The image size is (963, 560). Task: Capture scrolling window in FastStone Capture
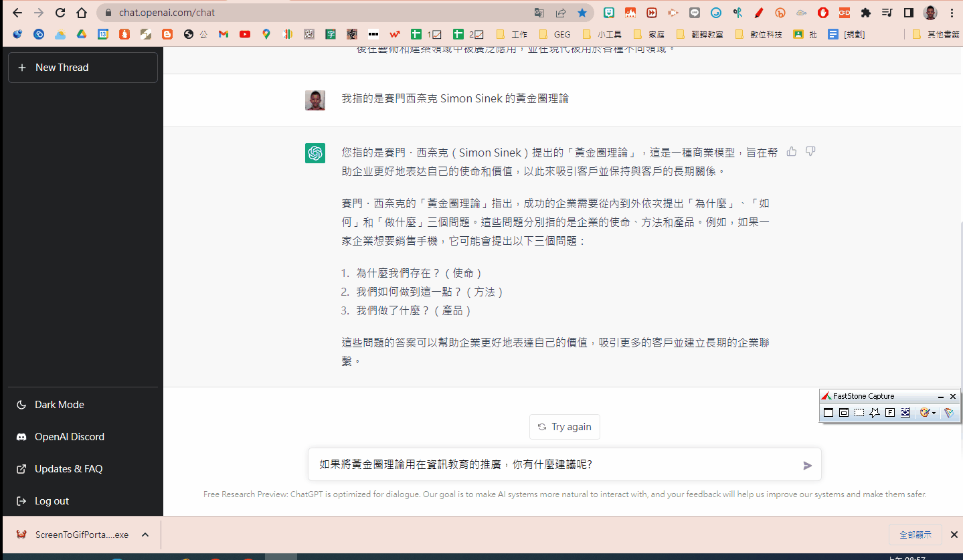[x=905, y=413]
